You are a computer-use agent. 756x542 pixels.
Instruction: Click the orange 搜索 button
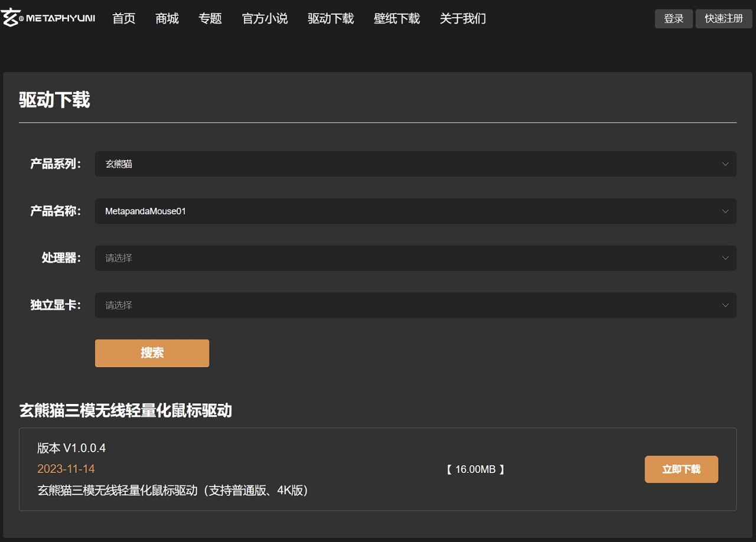point(152,353)
